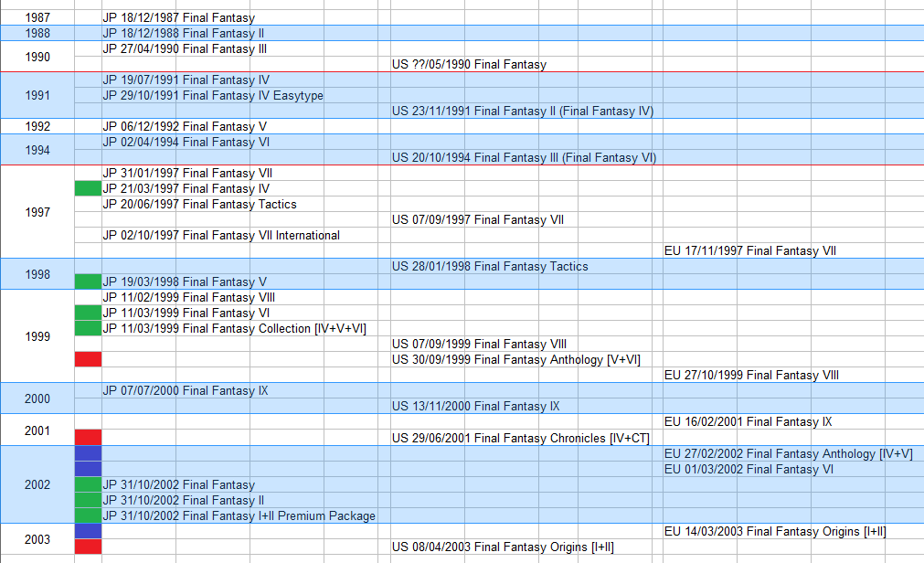The image size is (924, 563).
Task: Select cell JP 31/01/1997 Final Fantasy VII
Action: [187, 174]
